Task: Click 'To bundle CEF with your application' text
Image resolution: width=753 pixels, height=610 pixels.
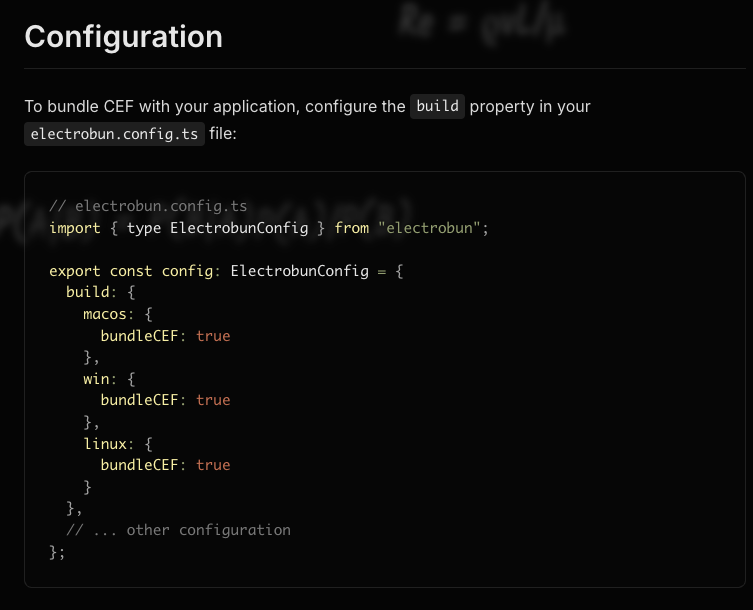Action: click(162, 107)
